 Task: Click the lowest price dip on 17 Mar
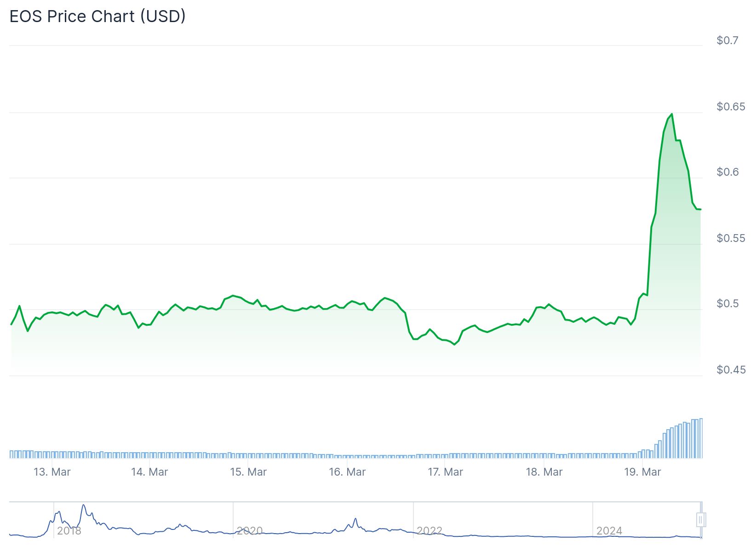[454, 344]
